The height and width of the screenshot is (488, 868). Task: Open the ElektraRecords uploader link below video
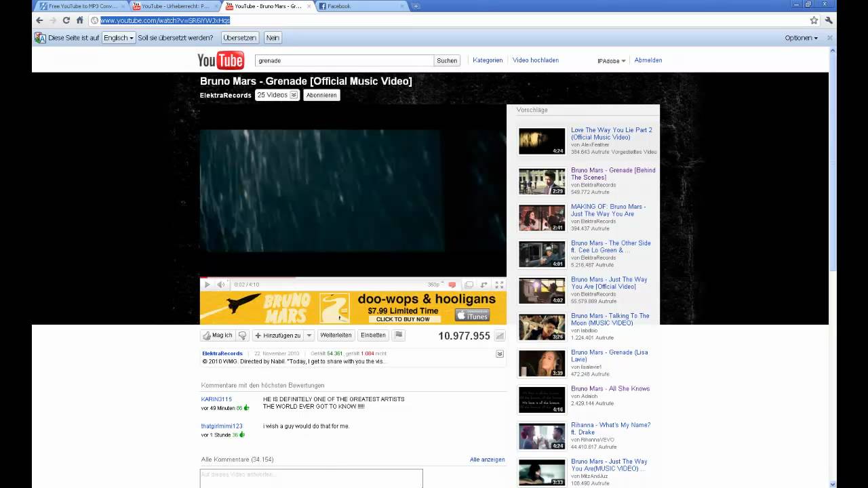(x=222, y=354)
